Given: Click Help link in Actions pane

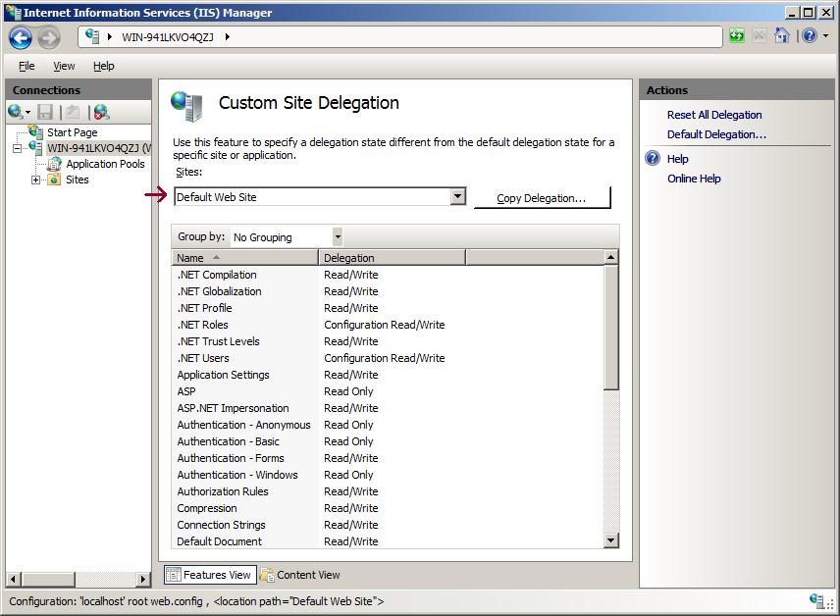Looking at the screenshot, I should 677,159.
